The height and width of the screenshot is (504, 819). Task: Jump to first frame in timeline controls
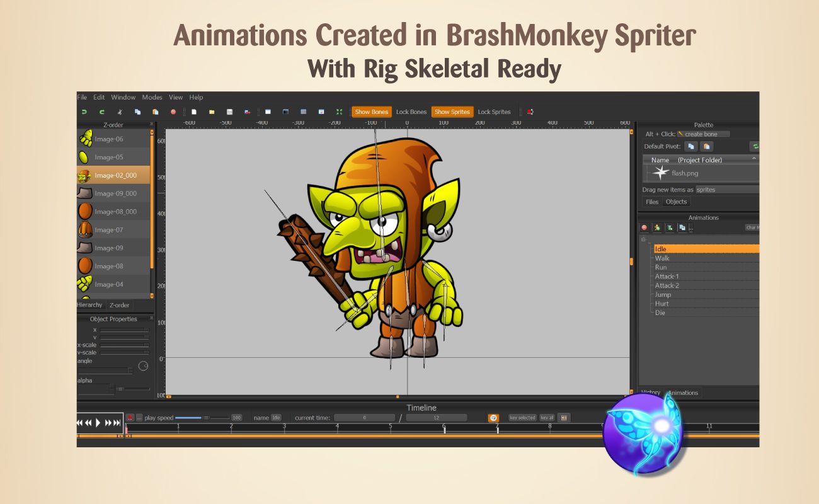pyautogui.click(x=79, y=423)
